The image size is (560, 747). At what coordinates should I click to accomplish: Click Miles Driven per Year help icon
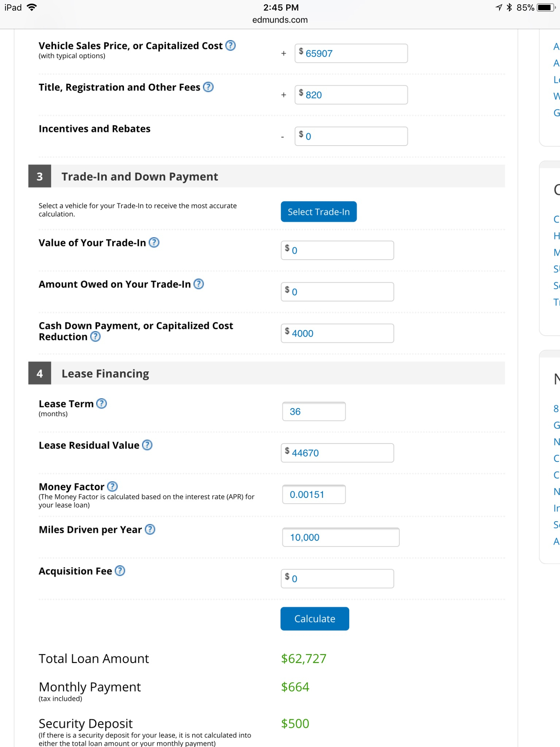pyautogui.click(x=150, y=529)
